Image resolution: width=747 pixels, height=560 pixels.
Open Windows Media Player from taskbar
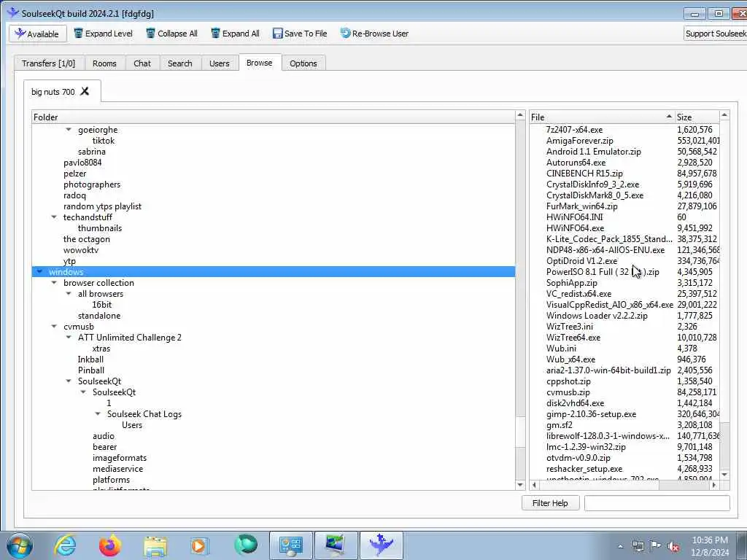point(200,545)
